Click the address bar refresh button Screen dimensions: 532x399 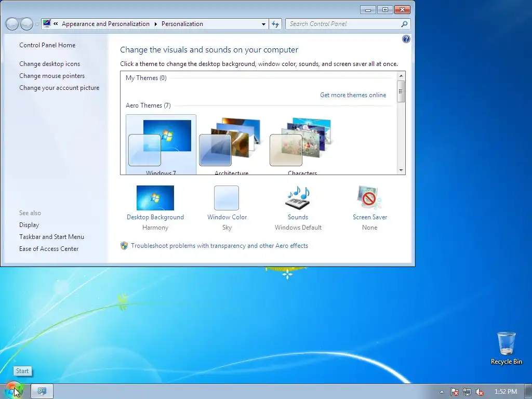click(x=275, y=24)
